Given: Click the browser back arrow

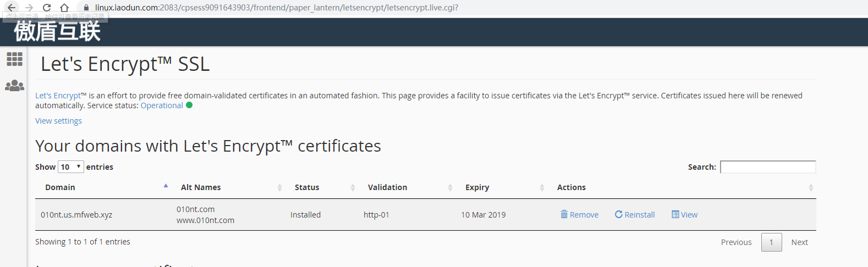Looking at the screenshot, I should (x=12, y=8).
